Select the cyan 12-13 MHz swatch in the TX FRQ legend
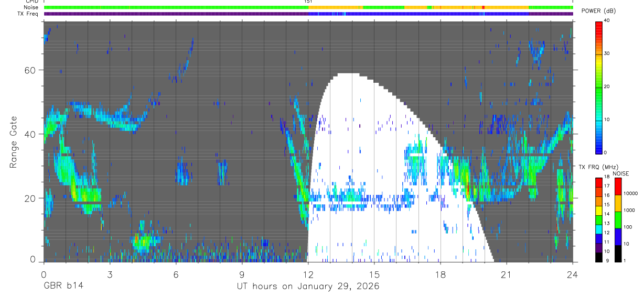Screen dimensions: 644x297 [599, 229]
